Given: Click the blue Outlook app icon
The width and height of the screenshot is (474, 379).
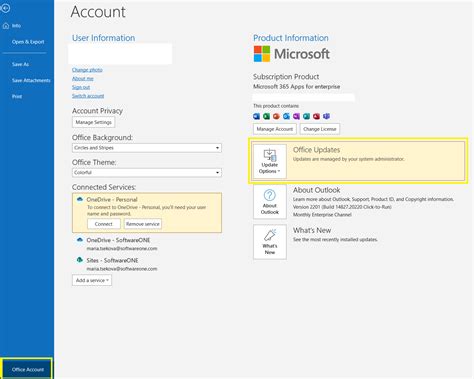Looking at the screenshot, I should point(286,116).
